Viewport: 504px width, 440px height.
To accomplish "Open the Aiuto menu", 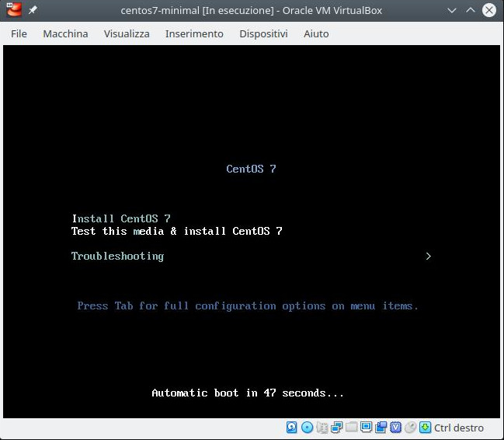I will 316,33.
